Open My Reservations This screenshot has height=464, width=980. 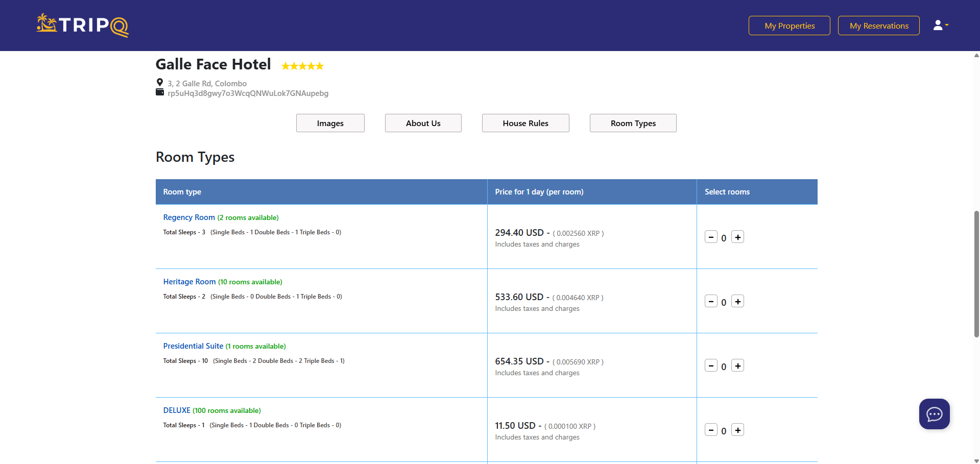tap(878, 25)
